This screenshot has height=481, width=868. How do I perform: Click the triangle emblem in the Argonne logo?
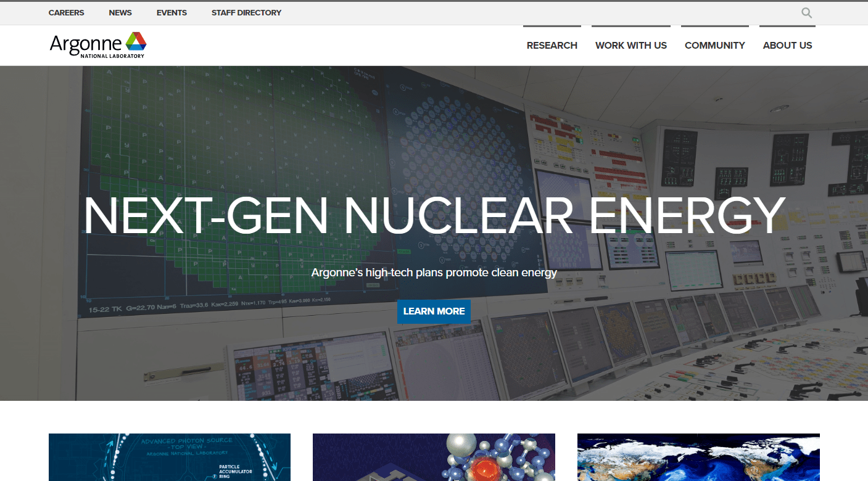135,42
